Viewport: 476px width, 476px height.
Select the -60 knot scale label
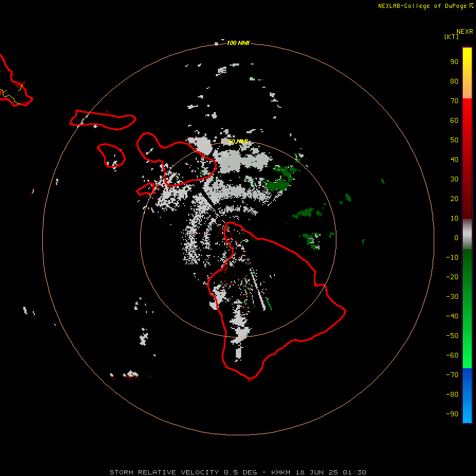452,355
